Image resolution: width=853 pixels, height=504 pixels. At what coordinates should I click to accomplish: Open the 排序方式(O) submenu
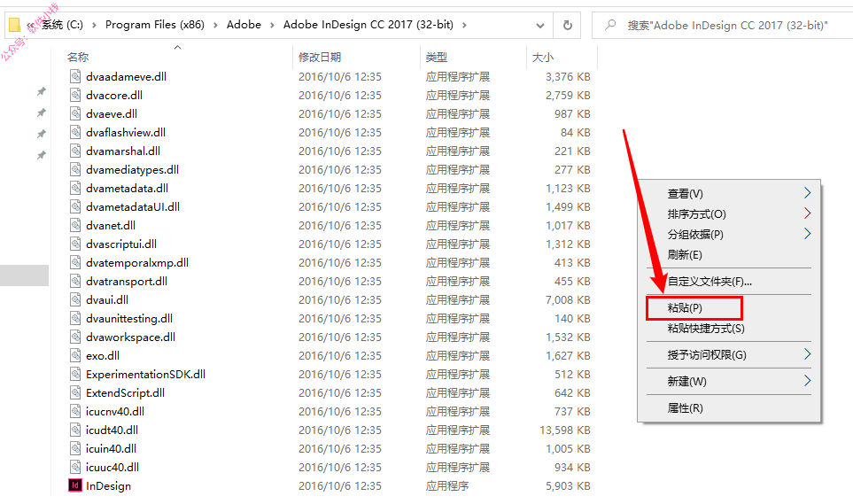[729, 213]
